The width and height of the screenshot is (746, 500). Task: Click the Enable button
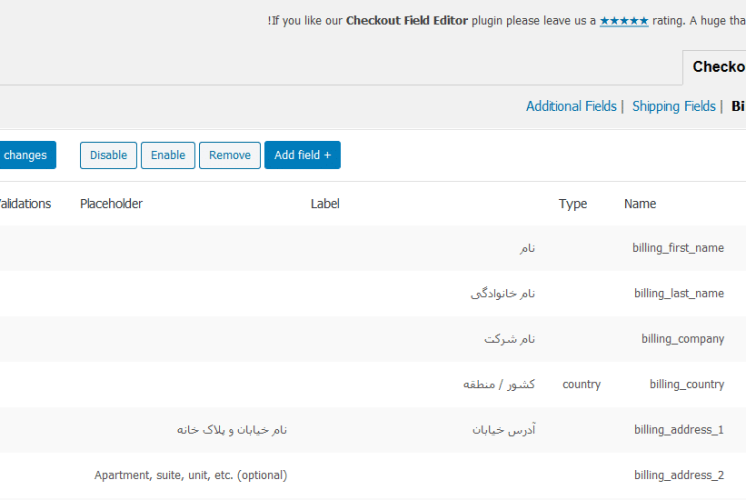(x=168, y=155)
